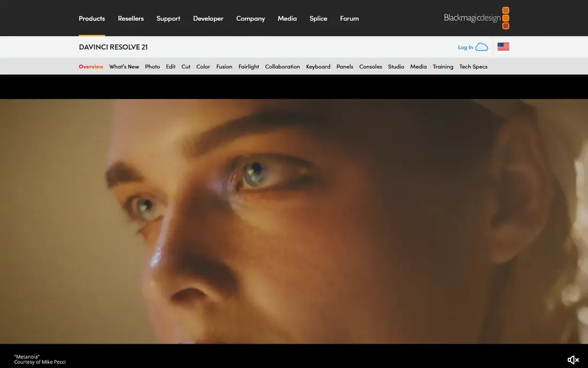
Task: Open the Edit tab
Action: (x=171, y=67)
